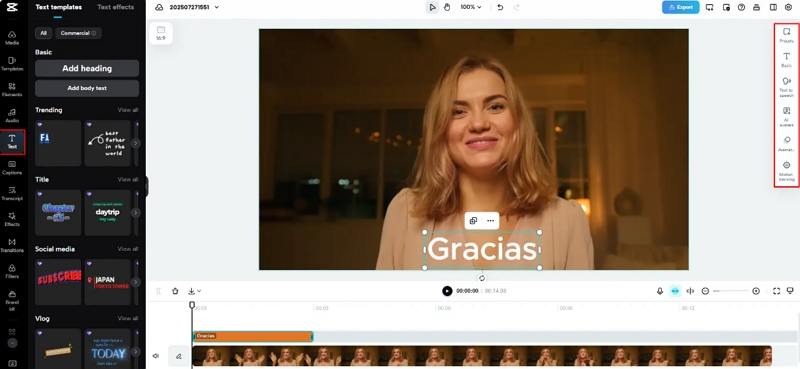The image size is (800, 369).
Task: Redo the last undone action
Action: click(x=516, y=7)
